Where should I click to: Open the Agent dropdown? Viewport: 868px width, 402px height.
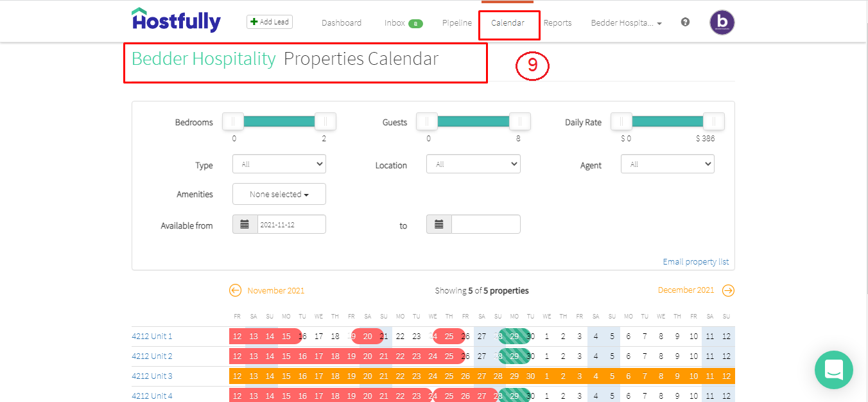668,164
